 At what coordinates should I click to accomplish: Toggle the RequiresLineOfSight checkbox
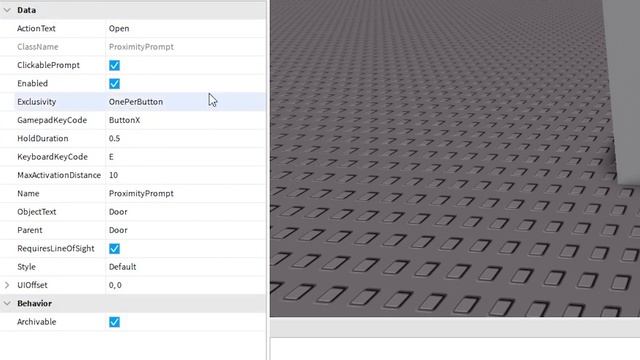click(114, 249)
